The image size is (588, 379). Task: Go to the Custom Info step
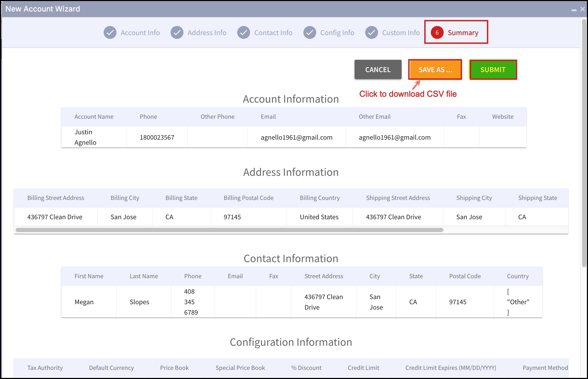point(401,33)
